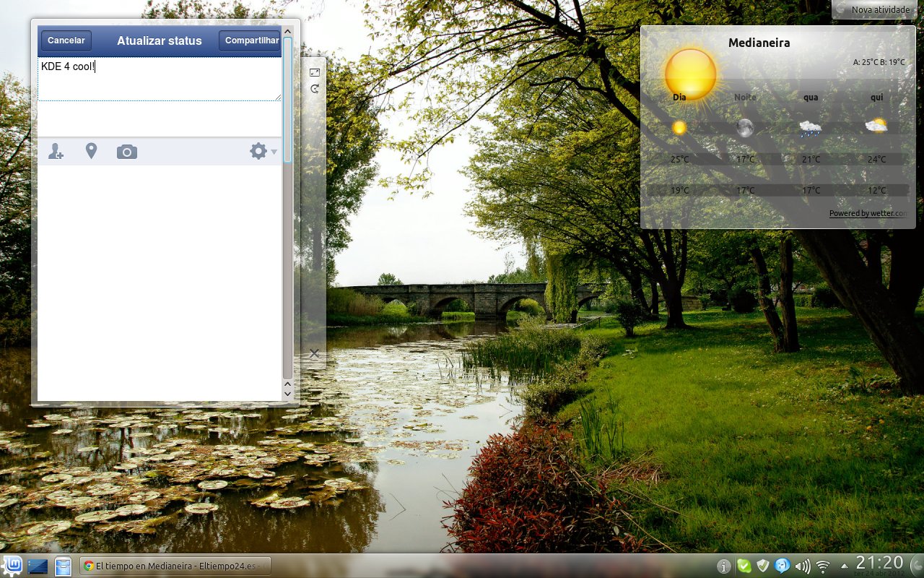Click the widget resize handle icon

pos(315,72)
